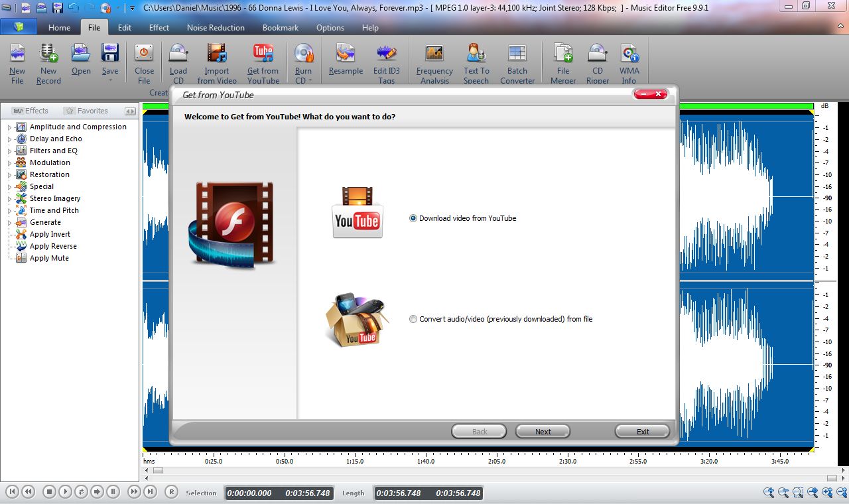Expand Stereo Imagery effects

point(9,199)
